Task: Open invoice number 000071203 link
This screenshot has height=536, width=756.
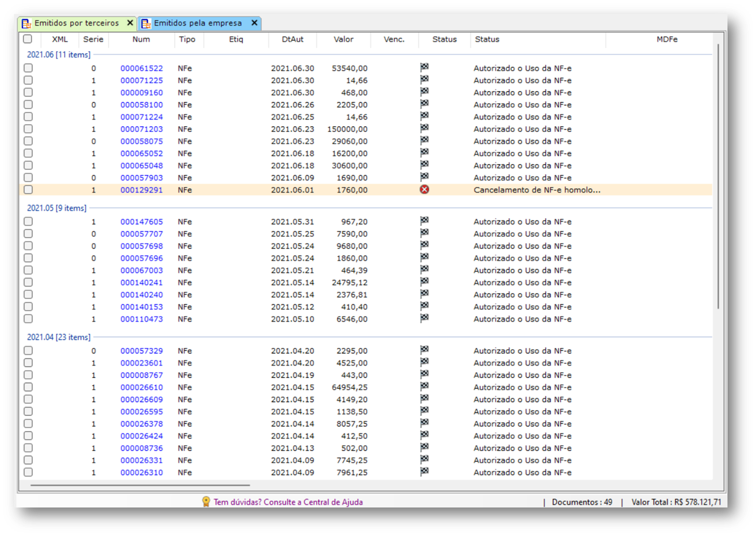Action: (142, 129)
